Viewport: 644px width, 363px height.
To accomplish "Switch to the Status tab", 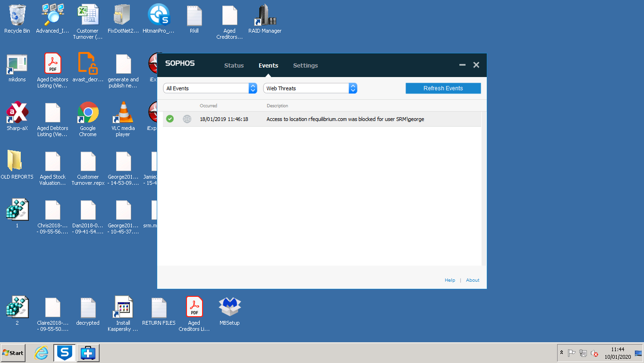I will click(234, 66).
